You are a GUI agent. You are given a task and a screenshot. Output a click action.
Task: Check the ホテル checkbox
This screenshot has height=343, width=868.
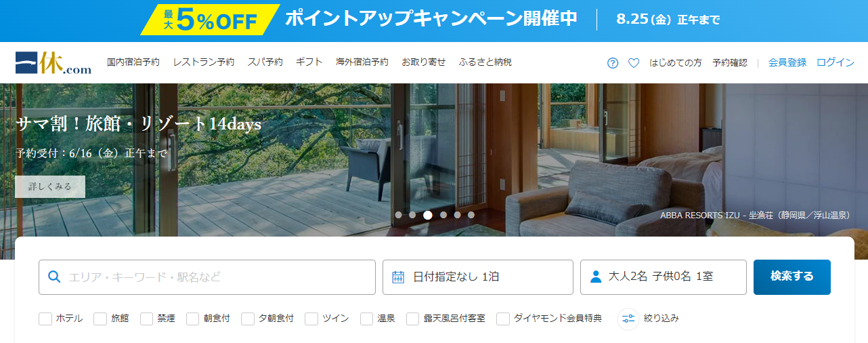tap(45, 319)
